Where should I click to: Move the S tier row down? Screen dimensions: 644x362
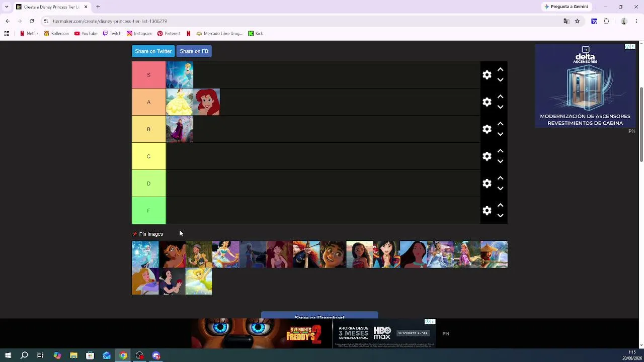coord(500,80)
